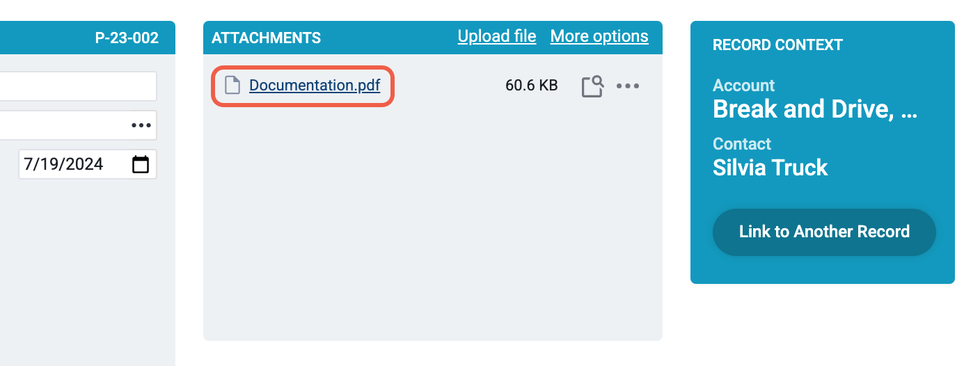Click the P-23-002 record number header
Viewport: 980px width, 366px height.
coord(127,38)
